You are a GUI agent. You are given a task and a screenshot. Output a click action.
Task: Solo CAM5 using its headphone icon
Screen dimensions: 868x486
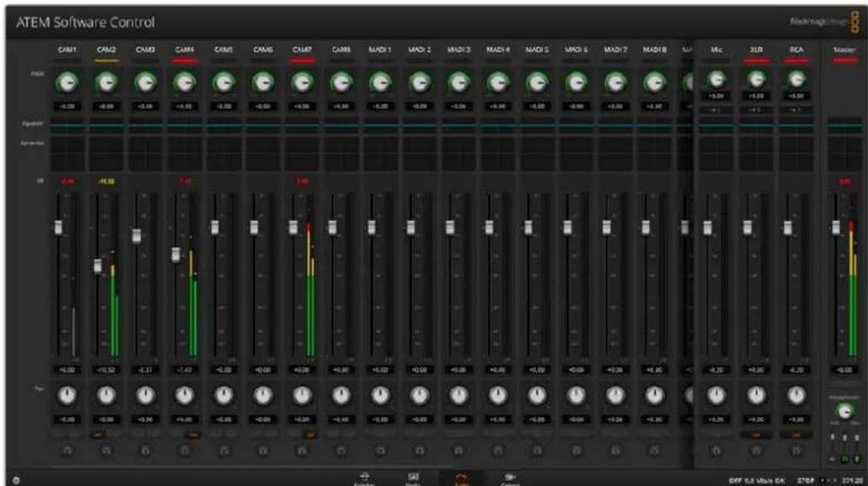click(x=224, y=450)
